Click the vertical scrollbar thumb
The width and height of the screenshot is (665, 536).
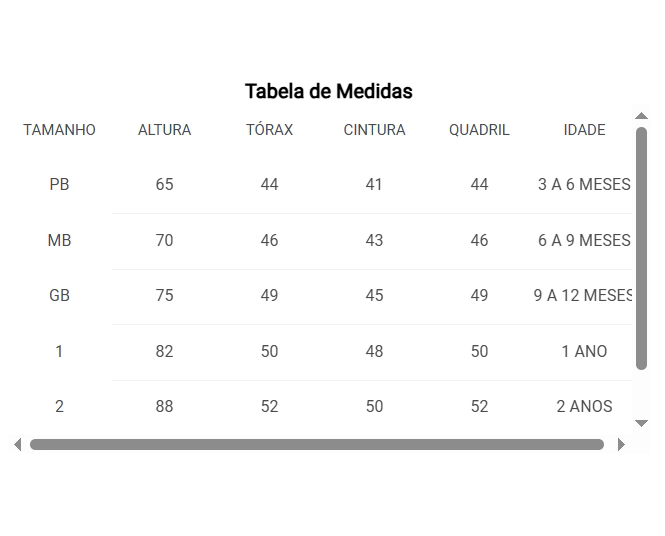pos(641,248)
